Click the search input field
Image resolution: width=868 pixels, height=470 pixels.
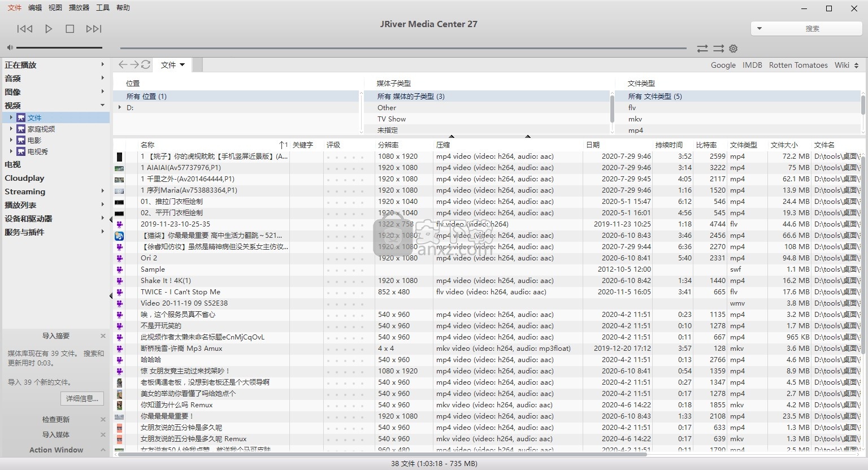point(813,28)
